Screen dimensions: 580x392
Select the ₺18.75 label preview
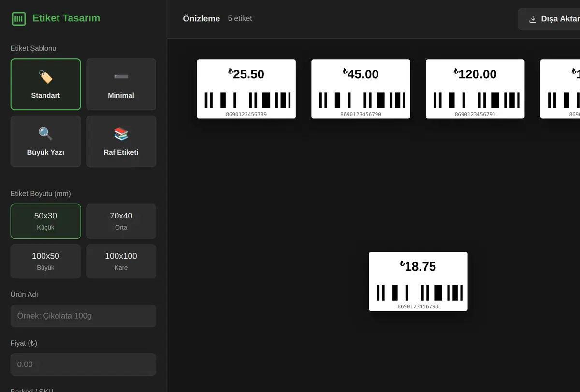418,281
